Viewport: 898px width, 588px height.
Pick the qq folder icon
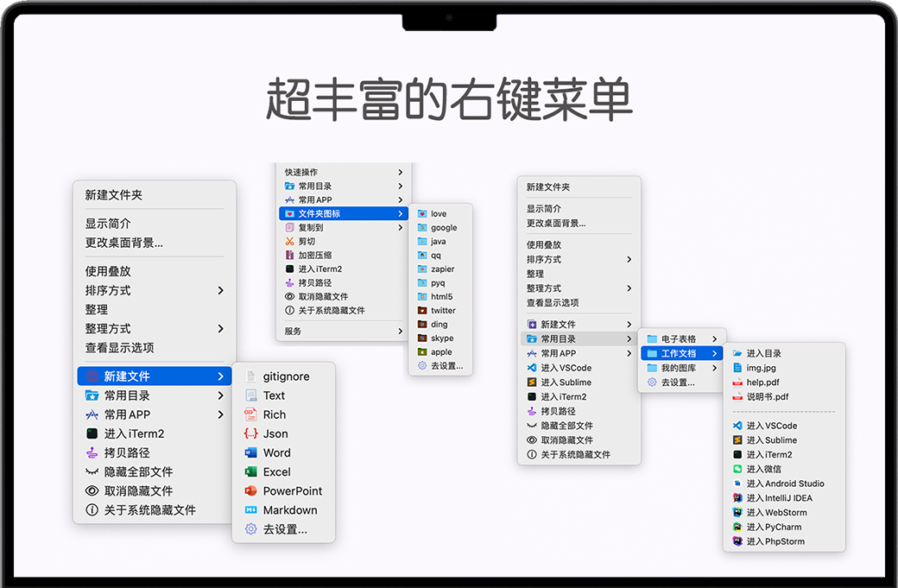tap(422, 255)
